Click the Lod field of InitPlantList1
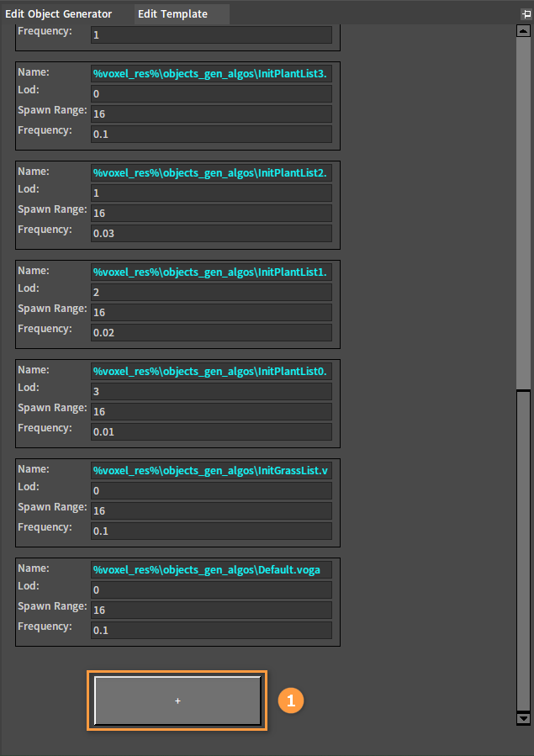Image resolution: width=534 pixels, height=756 pixels. 211,293
